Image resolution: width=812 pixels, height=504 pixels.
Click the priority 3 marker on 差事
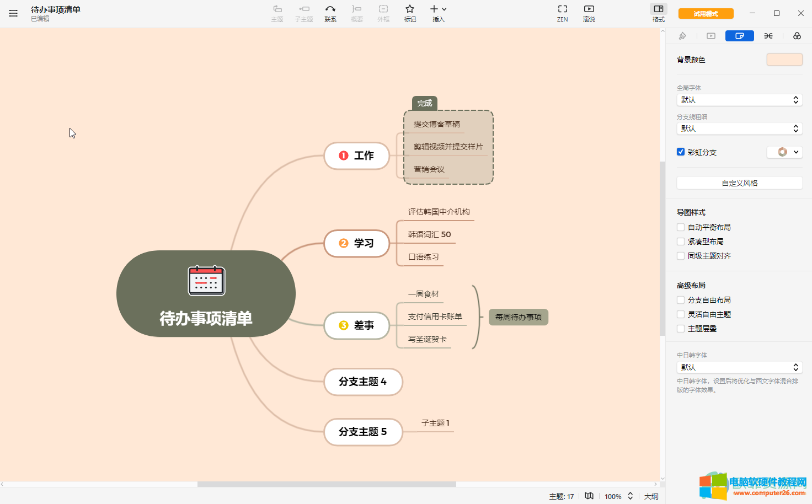coord(344,325)
